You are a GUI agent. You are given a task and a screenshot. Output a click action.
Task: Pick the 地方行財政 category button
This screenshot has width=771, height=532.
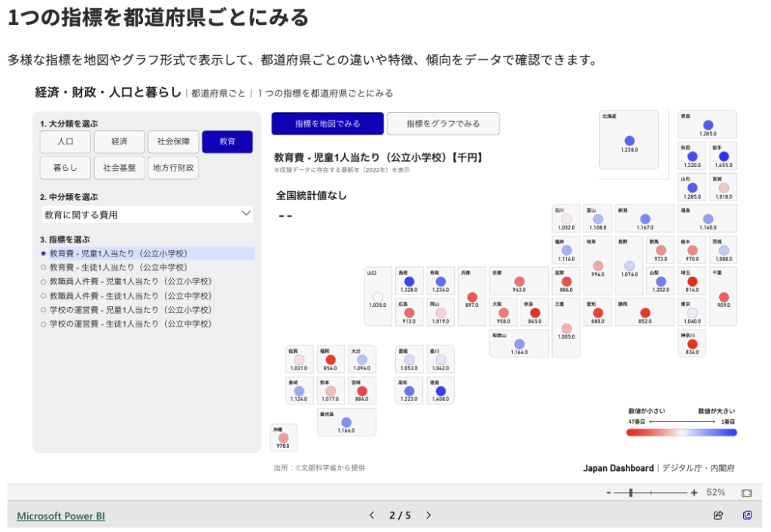pyautogui.click(x=173, y=168)
